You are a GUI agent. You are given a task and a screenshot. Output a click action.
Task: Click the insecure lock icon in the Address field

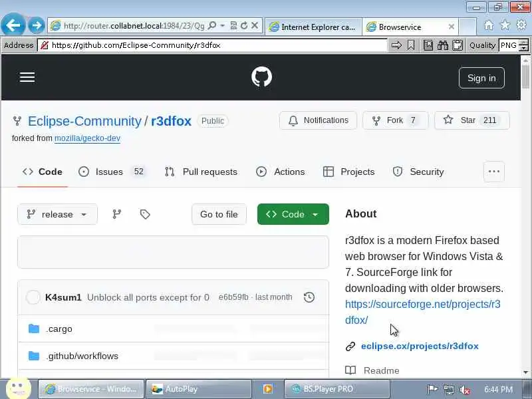pos(45,45)
